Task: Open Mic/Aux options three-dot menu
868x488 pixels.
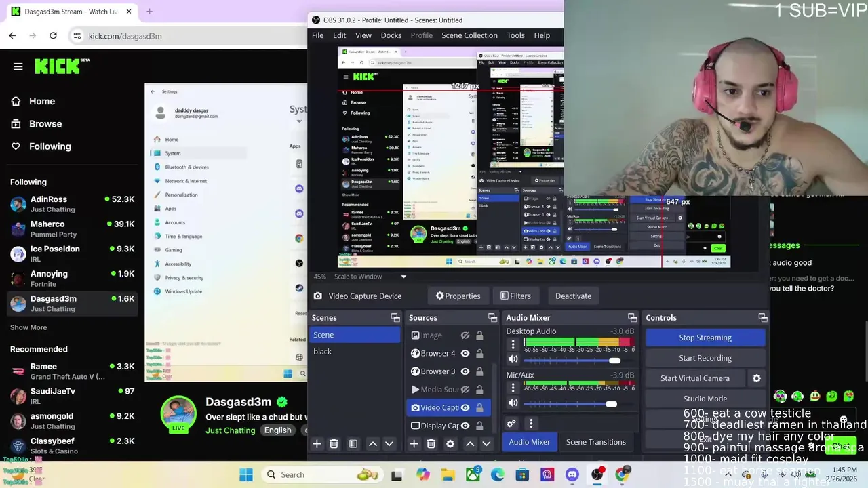Action: (x=513, y=388)
